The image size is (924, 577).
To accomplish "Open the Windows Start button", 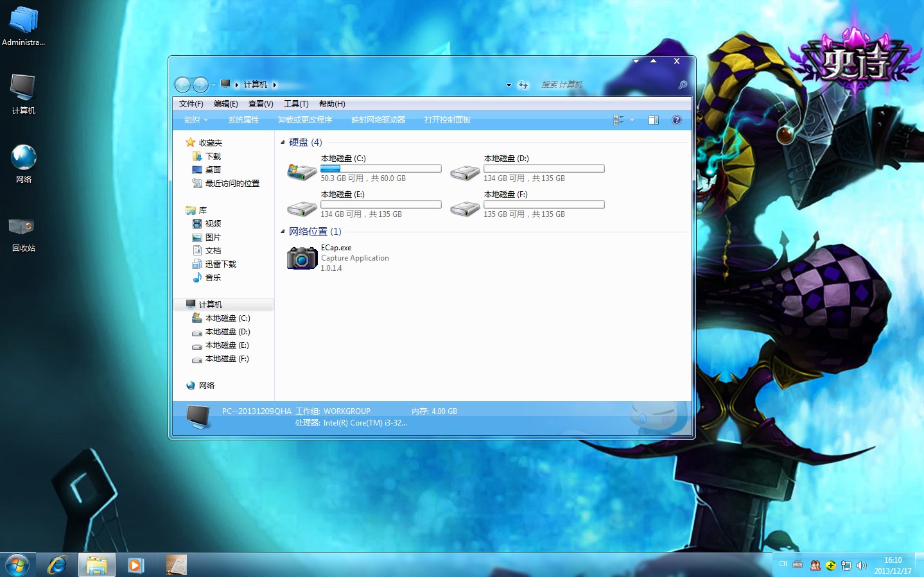I will point(17,565).
